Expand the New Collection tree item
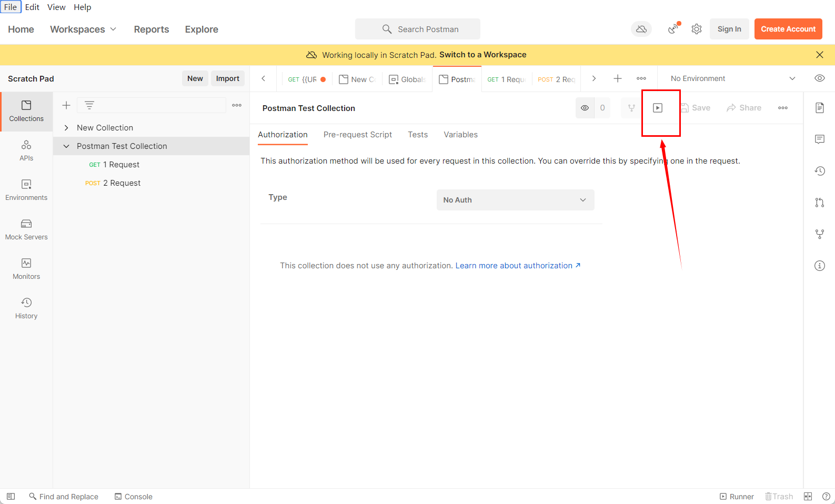This screenshot has height=504, width=835. pyautogui.click(x=66, y=128)
